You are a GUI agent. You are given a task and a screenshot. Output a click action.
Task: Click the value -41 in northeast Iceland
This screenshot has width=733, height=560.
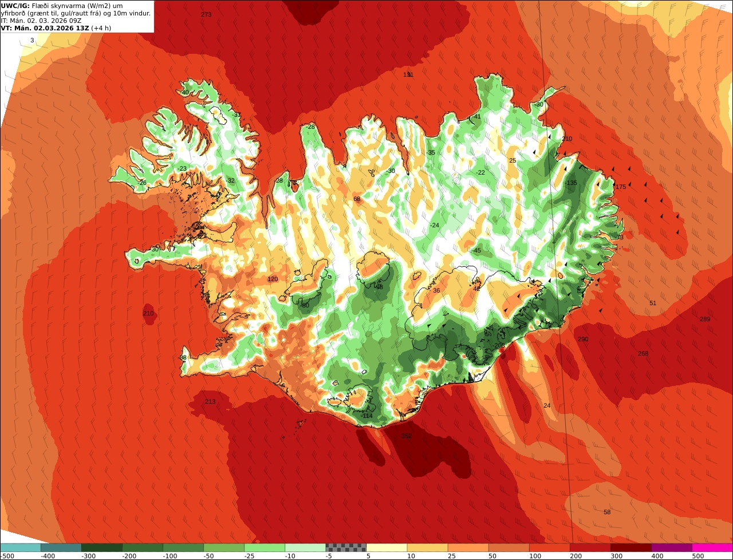[x=476, y=117]
